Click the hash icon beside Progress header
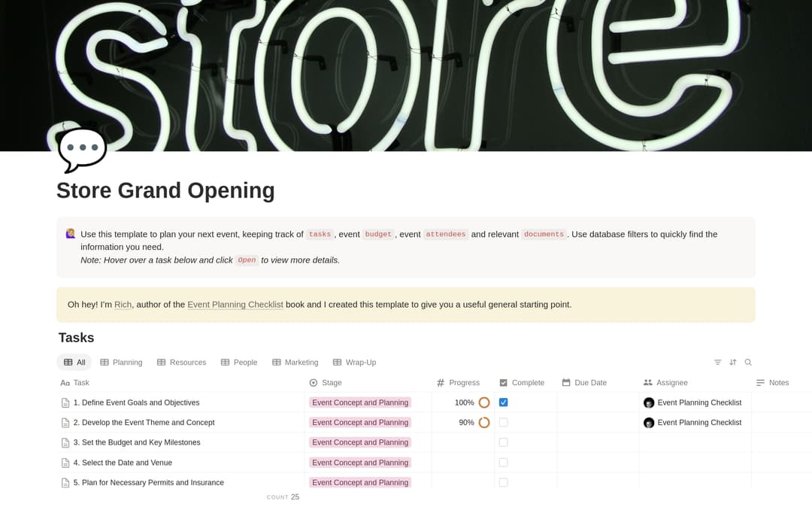Screen dimensions: 812x507 tap(441, 383)
